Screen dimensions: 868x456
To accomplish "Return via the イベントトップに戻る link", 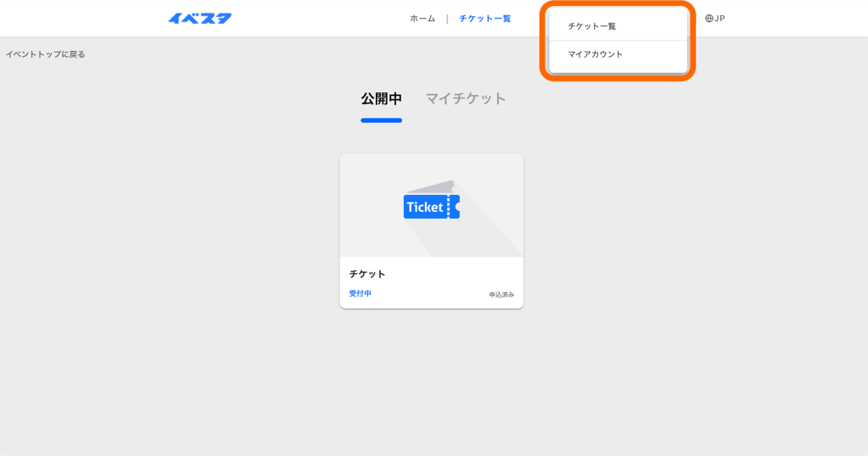I will coord(46,54).
